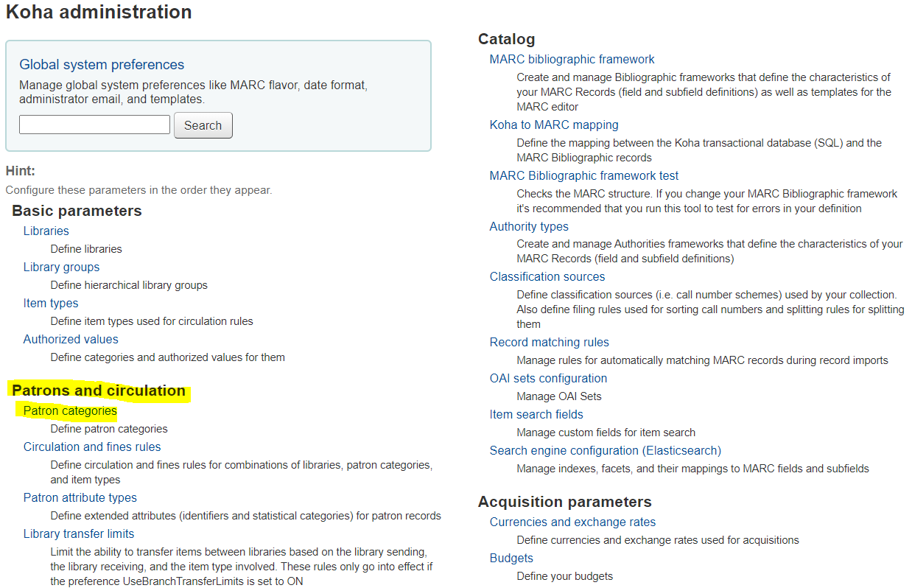912x588 pixels.
Task: Go to Item types
Action: pos(51,303)
